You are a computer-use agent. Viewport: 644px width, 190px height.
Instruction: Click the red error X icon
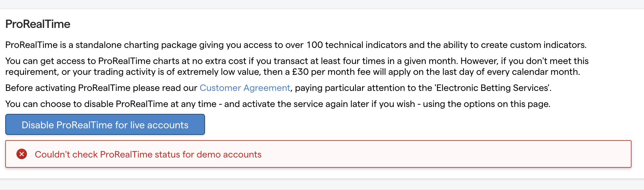(x=22, y=154)
